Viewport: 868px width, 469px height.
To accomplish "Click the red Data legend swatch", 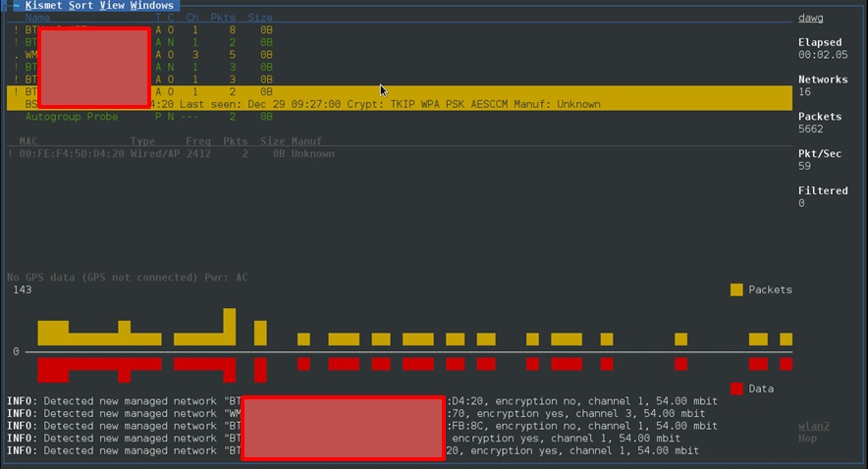I will tap(736, 389).
